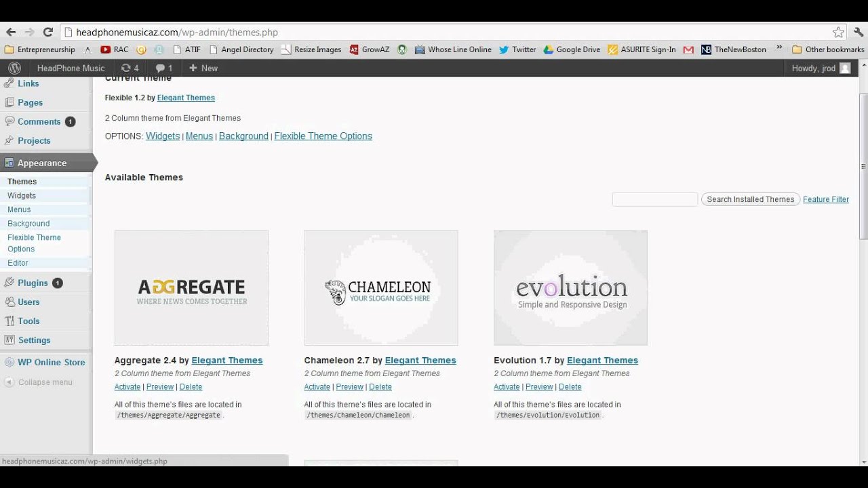Select Widgets in the Appearance submenu
This screenshot has width=868, height=488.
(x=22, y=195)
